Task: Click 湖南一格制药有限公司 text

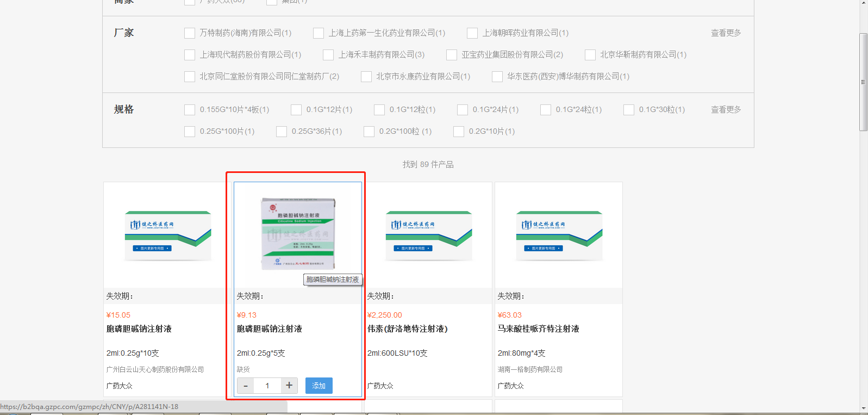Action: tap(530, 369)
